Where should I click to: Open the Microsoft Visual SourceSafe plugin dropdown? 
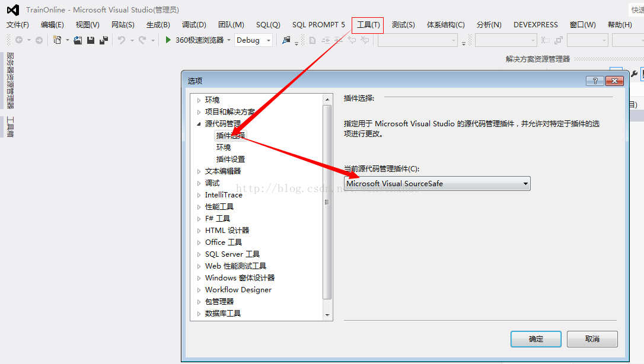coord(525,183)
